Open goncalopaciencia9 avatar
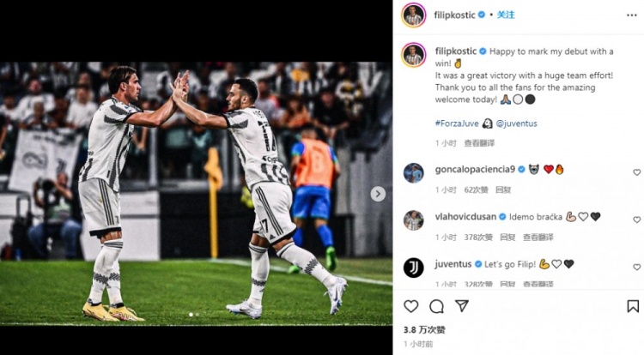Image resolution: width=644 pixels, height=355 pixels. 414,172
